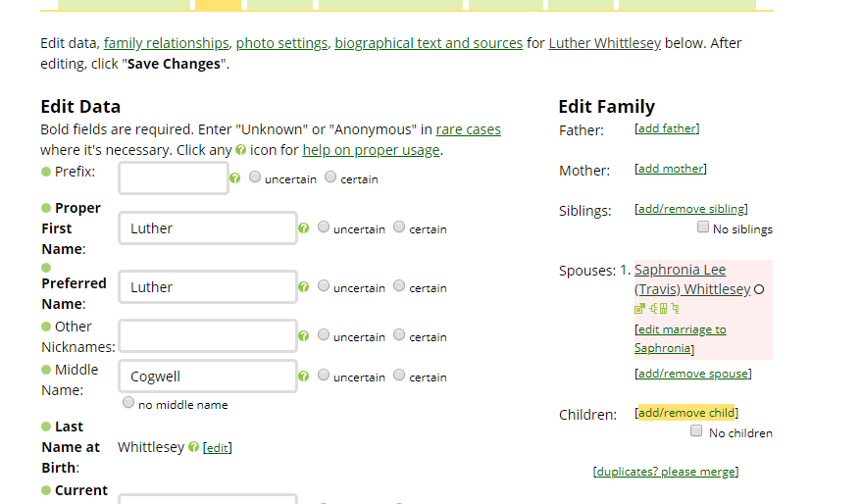Open help icon for Middle Name

[x=303, y=376]
